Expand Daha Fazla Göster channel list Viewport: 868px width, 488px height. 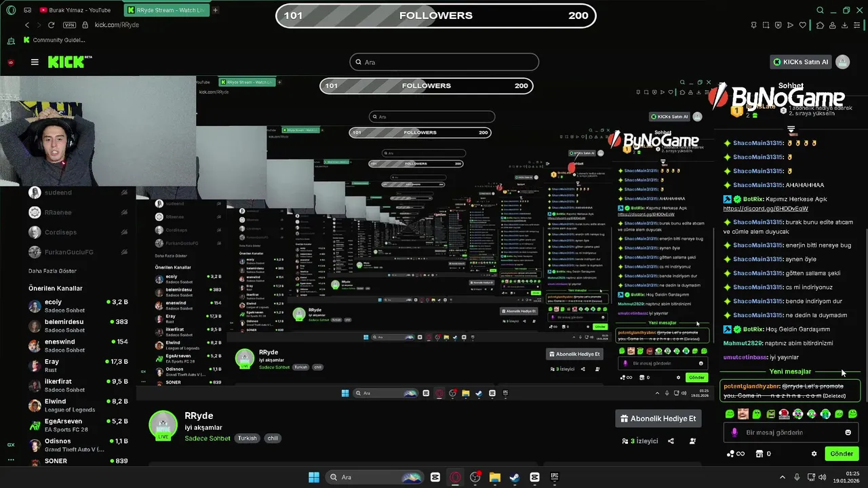(x=52, y=271)
